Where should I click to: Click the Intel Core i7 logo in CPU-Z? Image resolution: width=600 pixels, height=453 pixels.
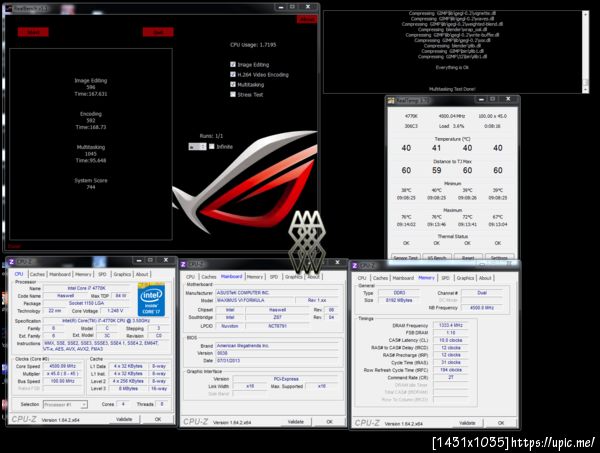[151, 300]
